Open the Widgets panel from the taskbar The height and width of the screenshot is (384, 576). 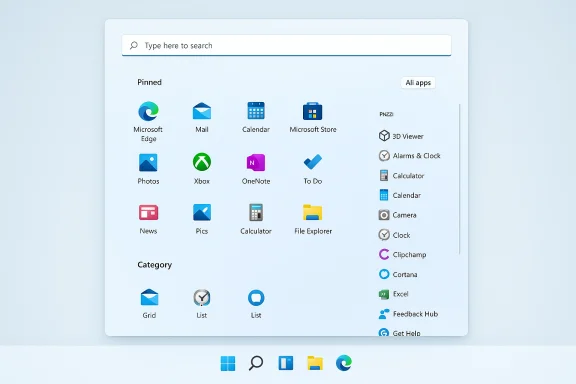coord(286,363)
